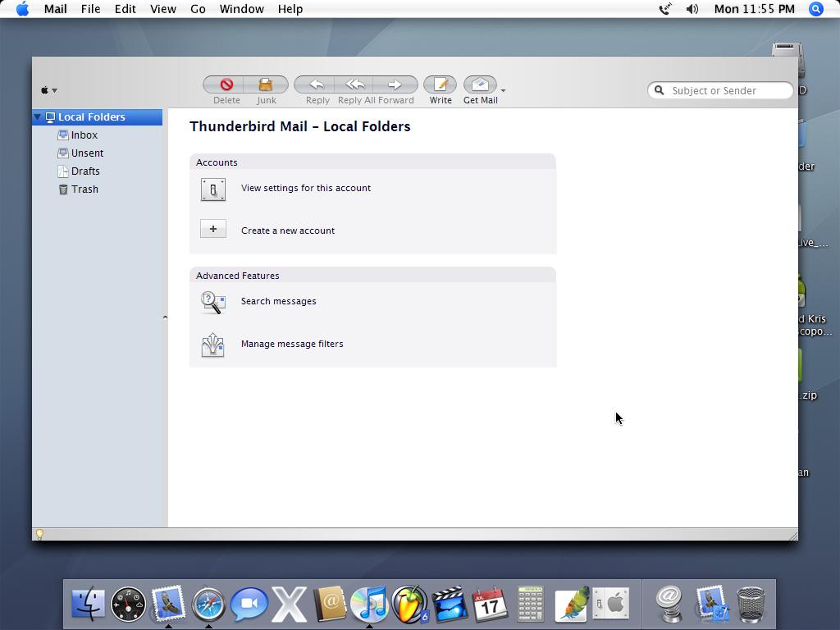Open the Drafts folder
840x630 pixels.
[x=85, y=171]
